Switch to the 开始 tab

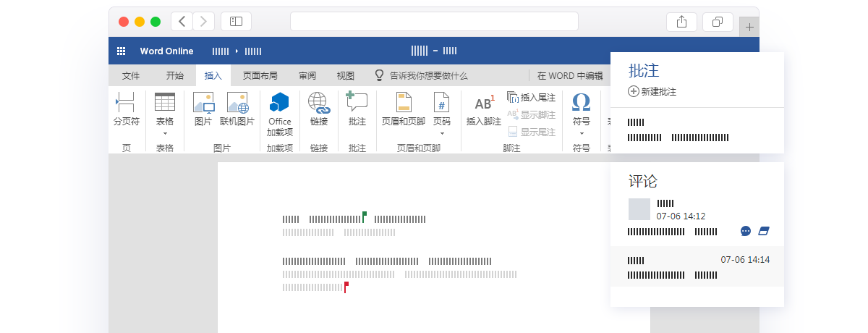174,75
